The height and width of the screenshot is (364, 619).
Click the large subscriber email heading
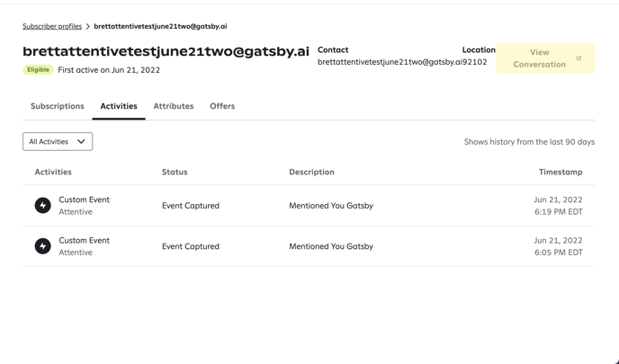coord(166,51)
